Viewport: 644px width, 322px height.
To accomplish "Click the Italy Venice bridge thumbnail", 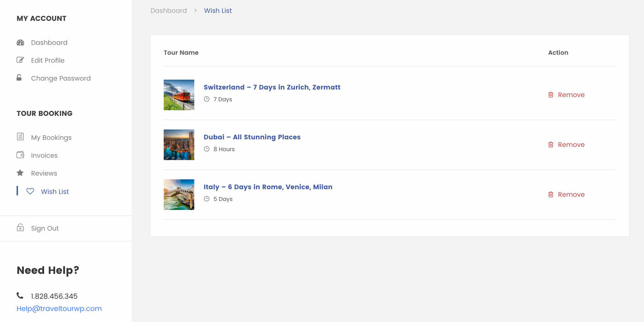I will coord(179,195).
